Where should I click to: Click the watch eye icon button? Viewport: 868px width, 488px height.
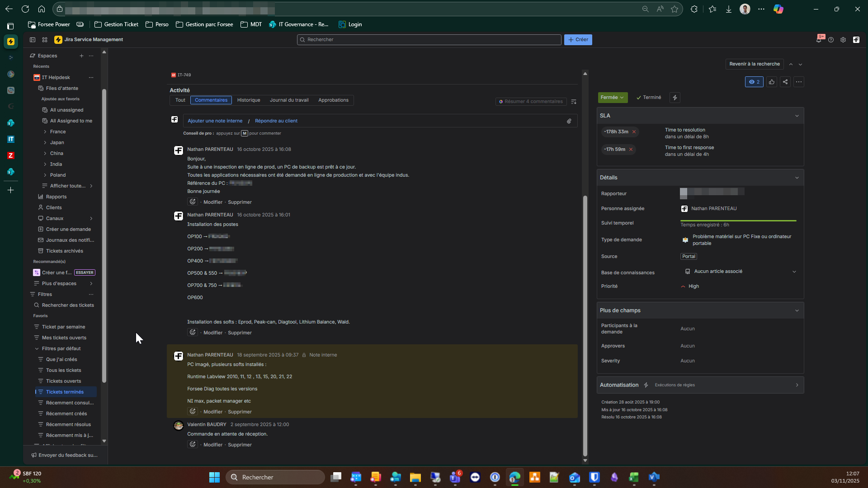point(754,82)
